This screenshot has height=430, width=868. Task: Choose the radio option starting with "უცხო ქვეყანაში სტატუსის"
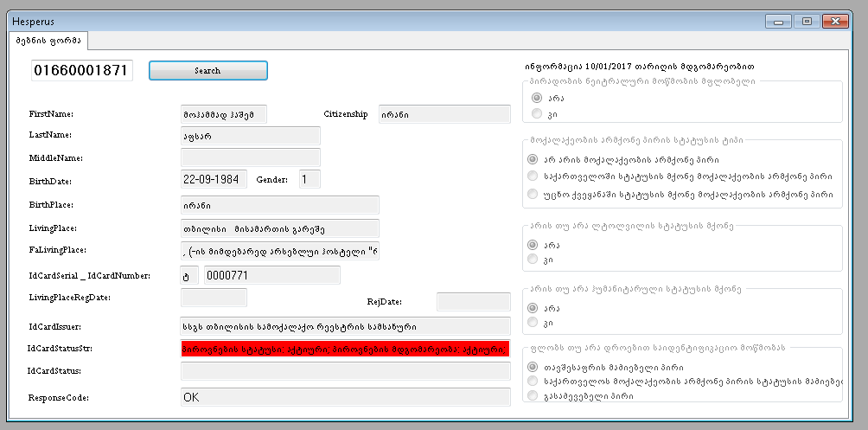pos(533,194)
